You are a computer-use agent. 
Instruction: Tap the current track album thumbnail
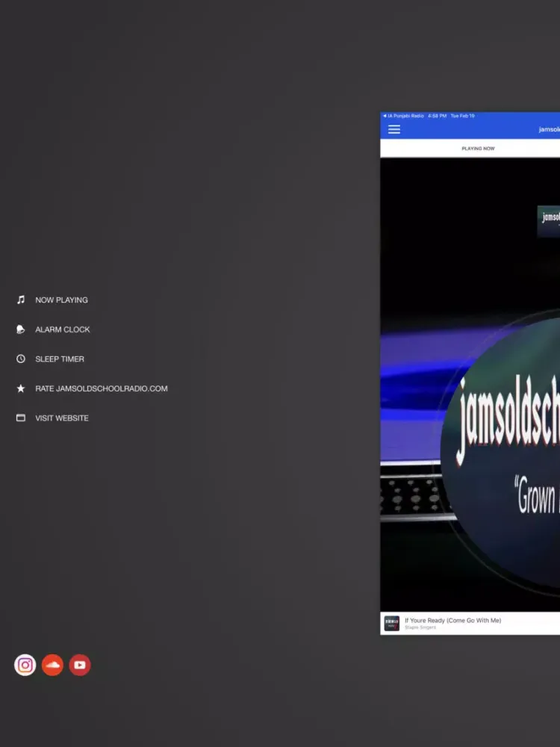(392, 623)
